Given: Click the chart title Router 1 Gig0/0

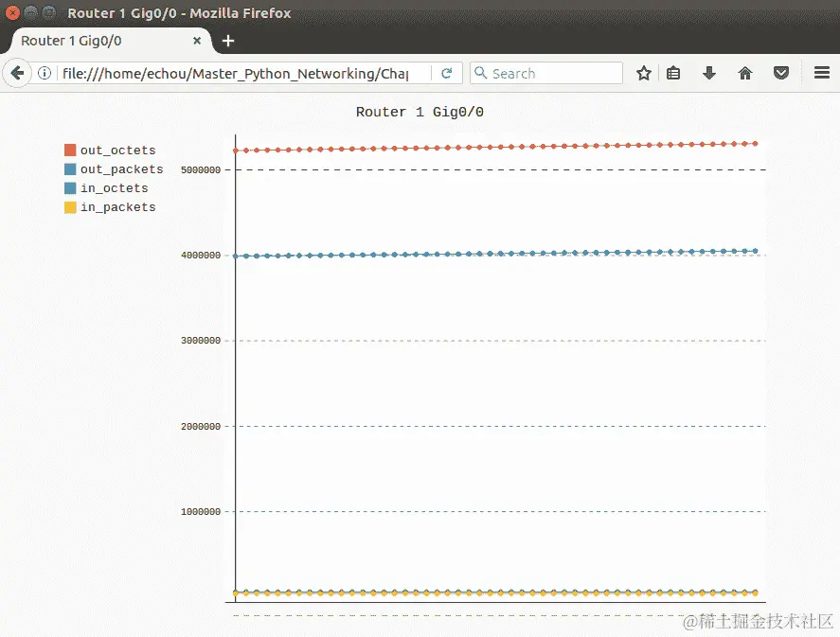Looking at the screenshot, I should tap(420, 112).
